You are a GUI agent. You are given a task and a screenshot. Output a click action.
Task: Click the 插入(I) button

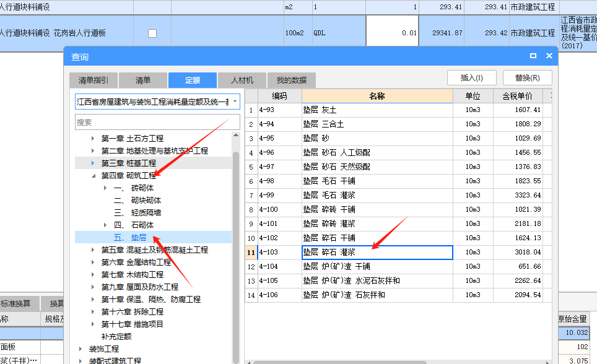click(472, 77)
